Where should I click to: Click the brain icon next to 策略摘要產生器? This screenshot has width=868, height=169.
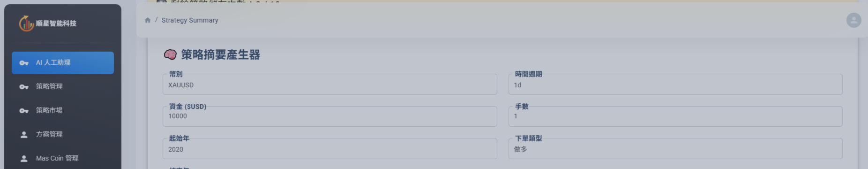[170, 54]
